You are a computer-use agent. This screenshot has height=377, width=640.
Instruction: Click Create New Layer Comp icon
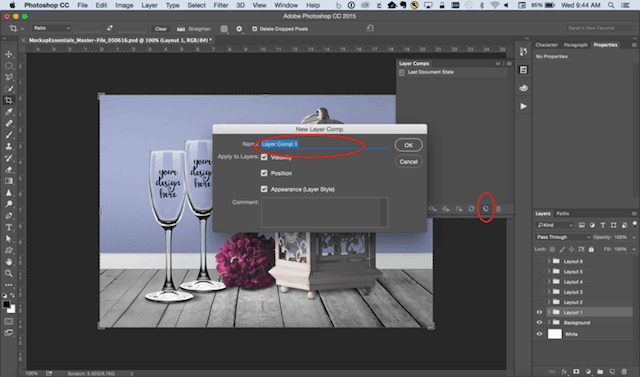486,208
